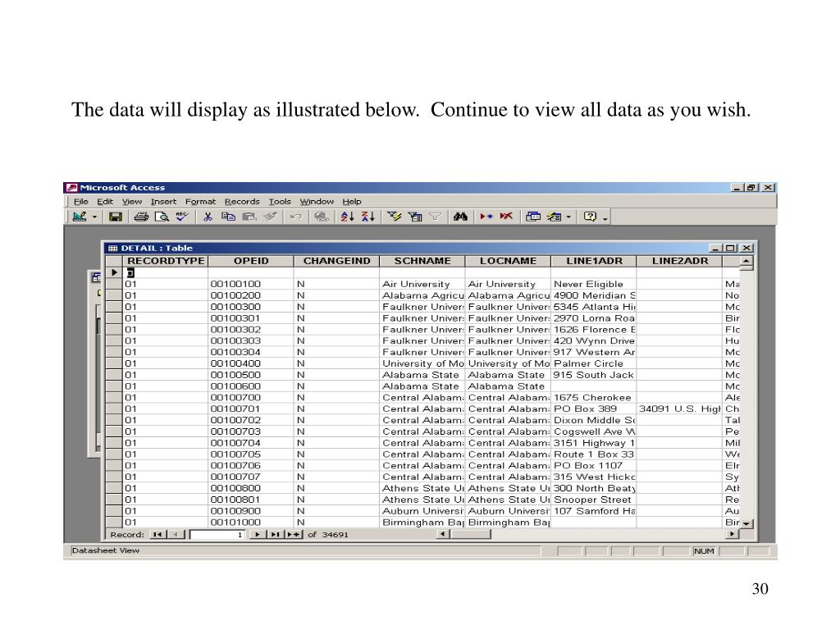Click OPEID cell 00100200
This screenshot has width=840, height=630.
(x=251, y=295)
